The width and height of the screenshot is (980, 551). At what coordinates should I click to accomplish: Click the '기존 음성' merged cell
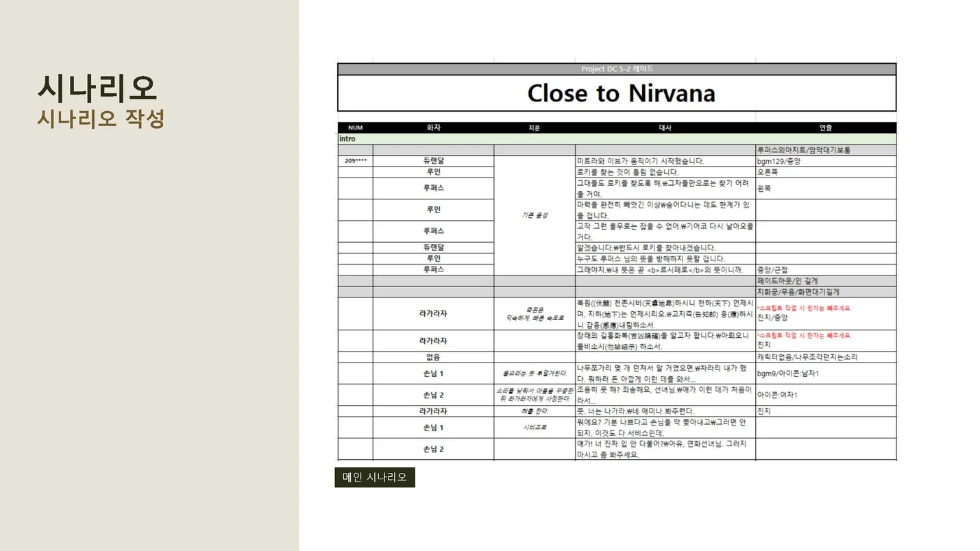pos(535,215)
